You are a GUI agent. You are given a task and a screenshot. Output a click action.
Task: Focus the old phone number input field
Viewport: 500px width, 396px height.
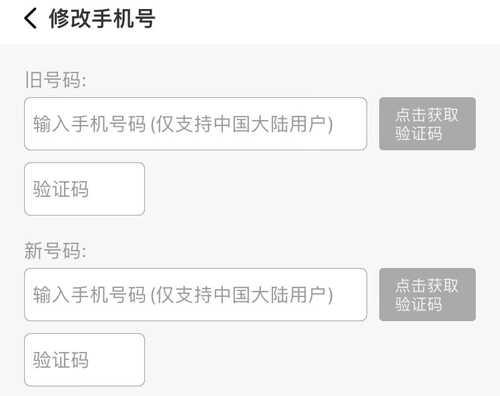[196, 124]
